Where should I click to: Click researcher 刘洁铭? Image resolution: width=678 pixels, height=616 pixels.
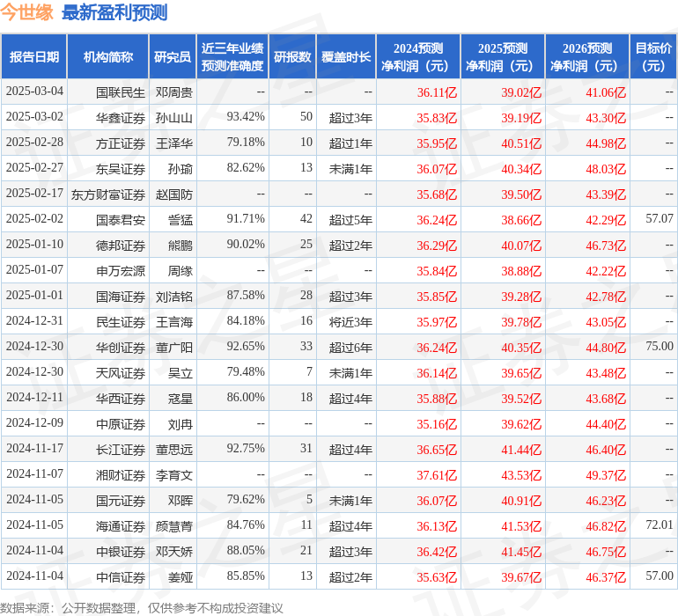point(173,297)
